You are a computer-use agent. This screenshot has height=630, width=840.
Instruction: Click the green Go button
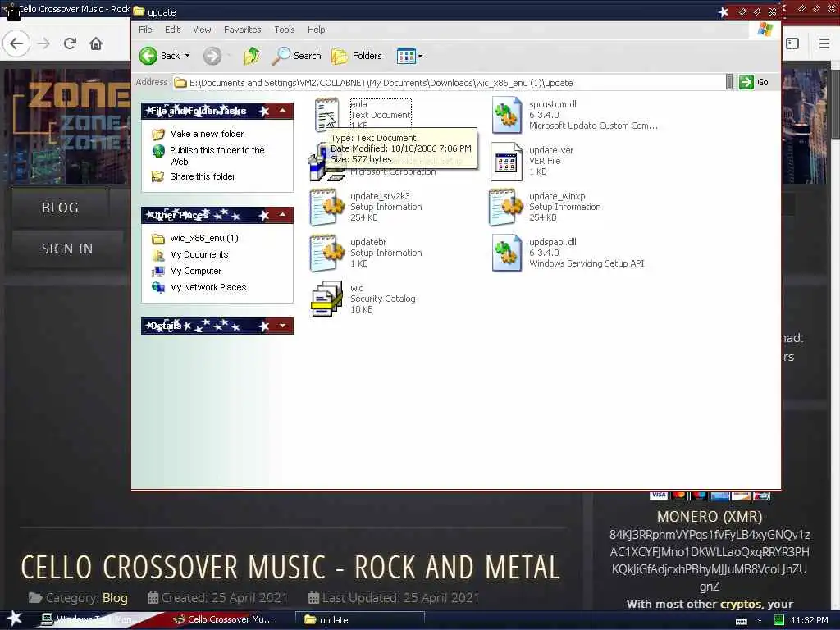click(754, 82)
